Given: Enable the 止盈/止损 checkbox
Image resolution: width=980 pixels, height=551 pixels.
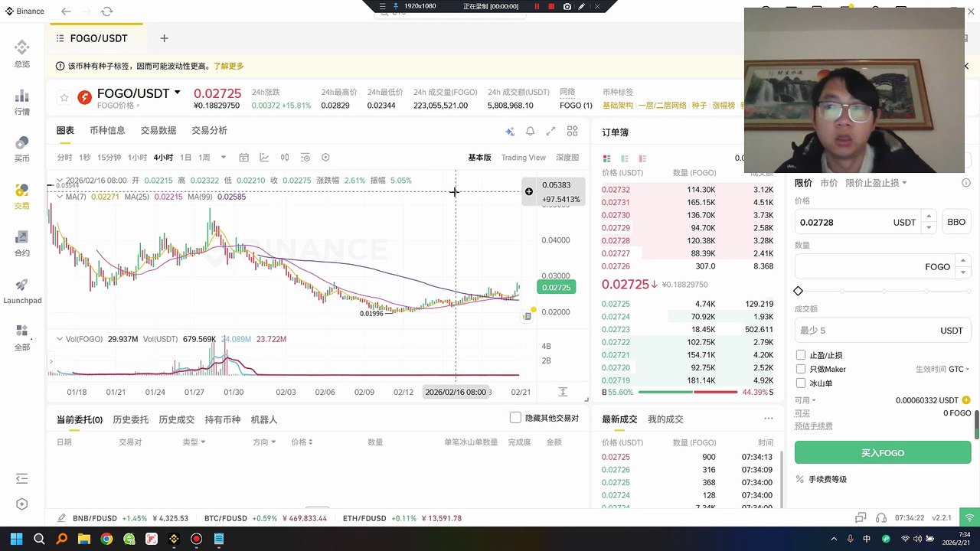Looking at the screenshot, I should (x=801, y=355).
